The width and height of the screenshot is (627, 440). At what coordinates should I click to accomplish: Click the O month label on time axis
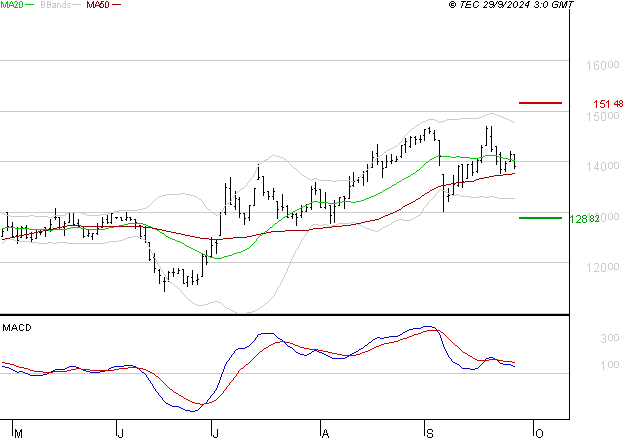coord(539,434)
